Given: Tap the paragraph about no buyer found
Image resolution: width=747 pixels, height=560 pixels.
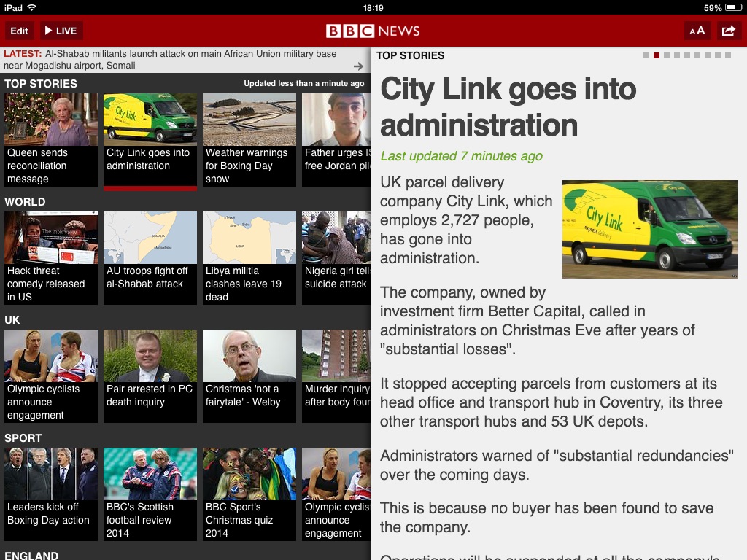Looking at the screenshot, I should tap(546, 518).
